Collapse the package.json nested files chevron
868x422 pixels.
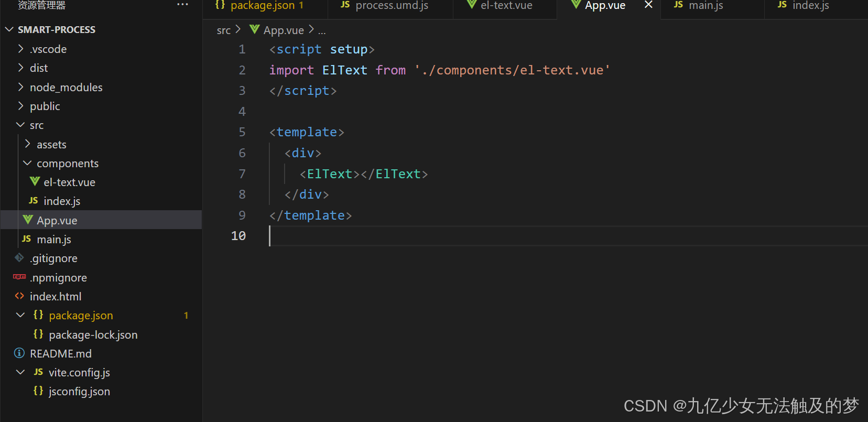coord(20,315)
